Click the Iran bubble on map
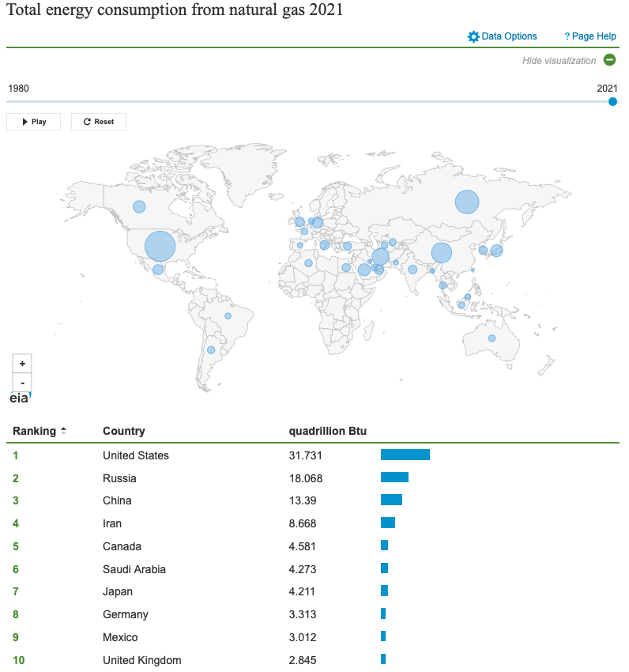The height and width of the screenshot is (672, 629). pos(380,257)
